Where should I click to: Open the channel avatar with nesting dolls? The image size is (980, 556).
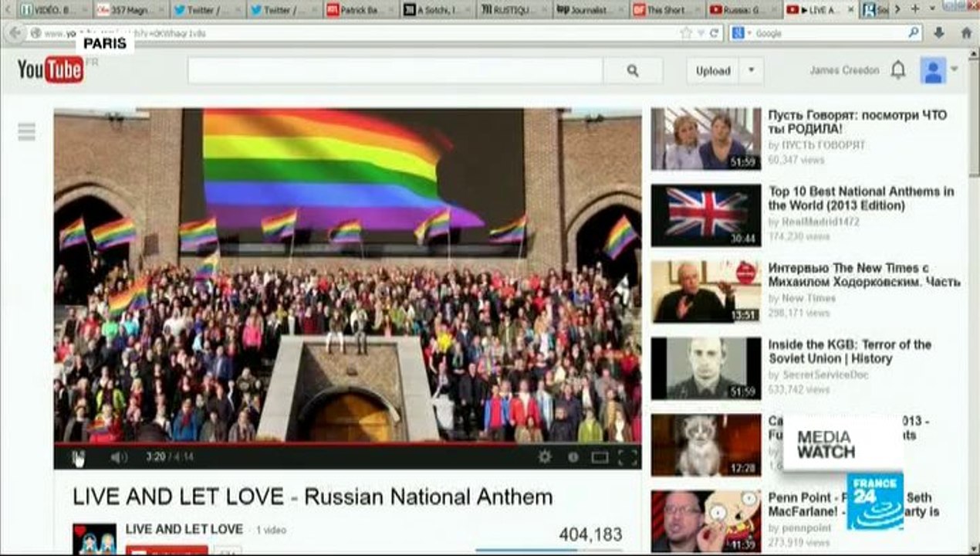point(94,539)
